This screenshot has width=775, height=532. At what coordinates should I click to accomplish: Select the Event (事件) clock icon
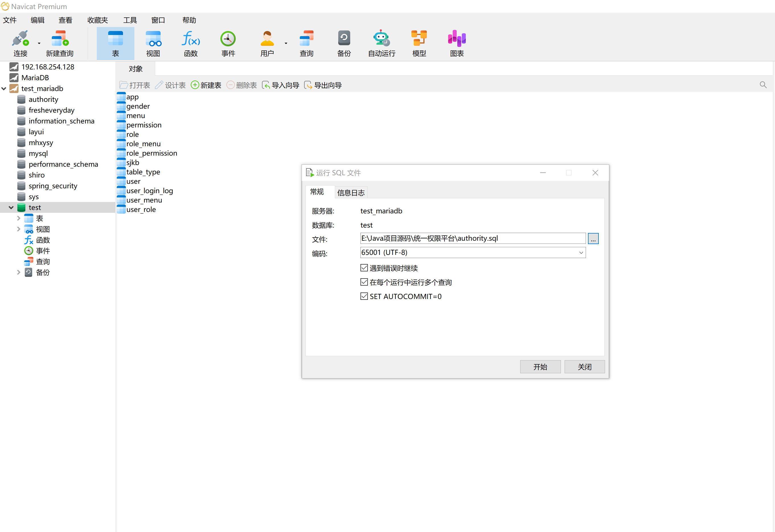tap(228, 43)
